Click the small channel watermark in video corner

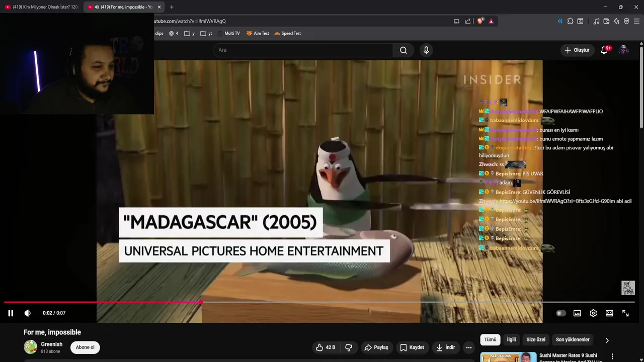point(628,288)
